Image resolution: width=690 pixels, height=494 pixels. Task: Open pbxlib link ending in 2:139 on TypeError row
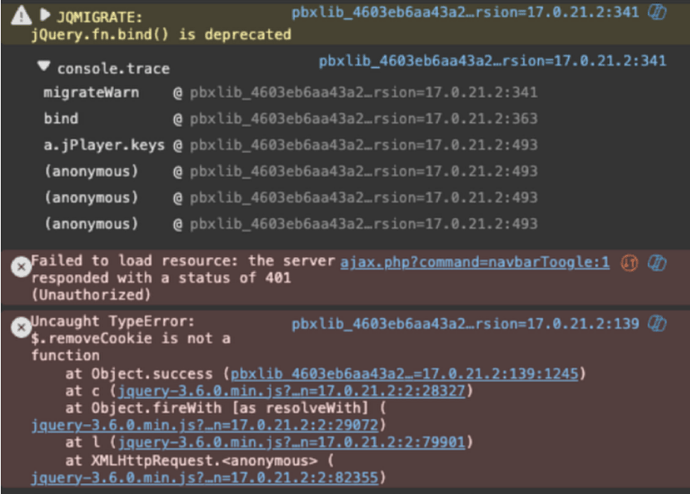pos(465,325)
